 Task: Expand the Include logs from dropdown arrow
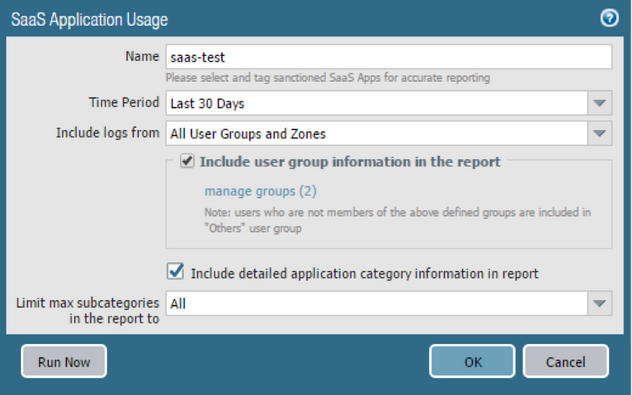click(x=599, y=133)
